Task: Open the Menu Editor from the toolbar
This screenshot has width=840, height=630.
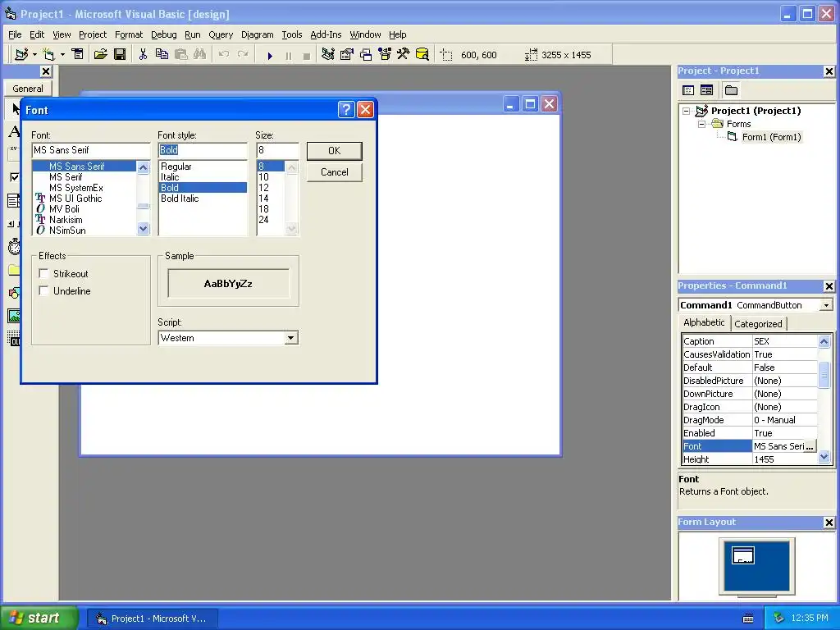Action: coord(78,54)
